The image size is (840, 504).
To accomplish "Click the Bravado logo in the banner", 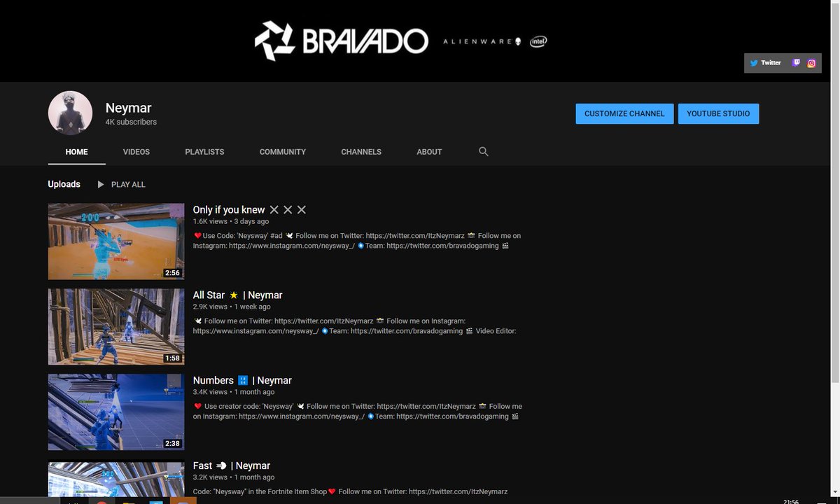I will (340, 41).
